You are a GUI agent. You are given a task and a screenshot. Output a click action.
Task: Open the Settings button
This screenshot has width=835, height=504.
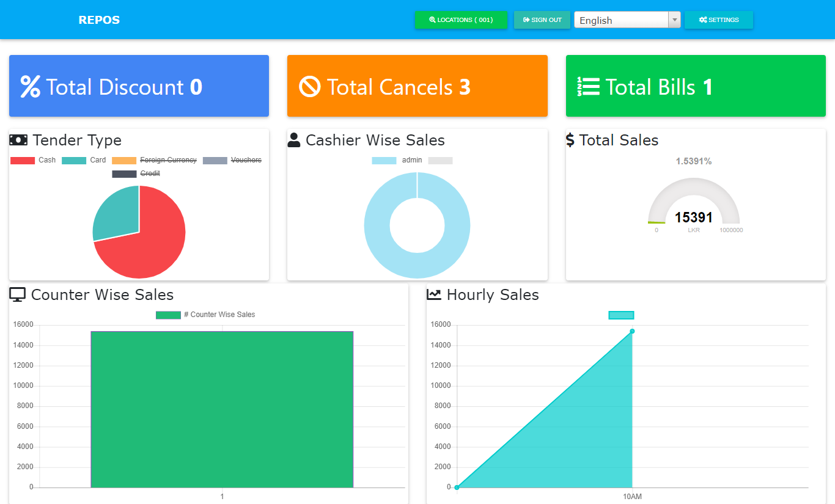click(719, 20)
